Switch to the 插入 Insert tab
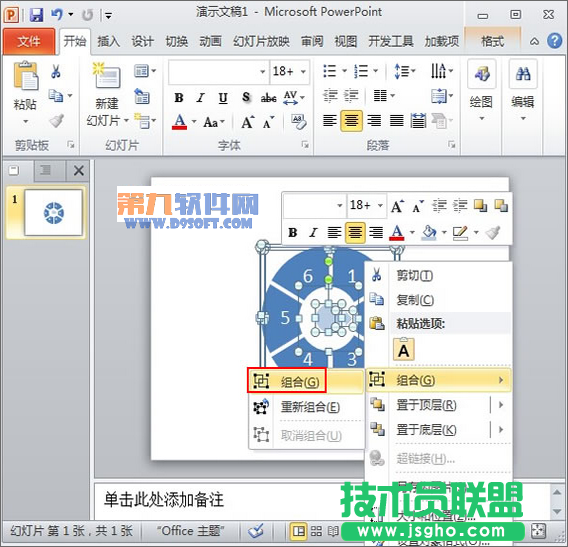The height and width of the screenshot is (547, 568). click(x=108, y=42)
